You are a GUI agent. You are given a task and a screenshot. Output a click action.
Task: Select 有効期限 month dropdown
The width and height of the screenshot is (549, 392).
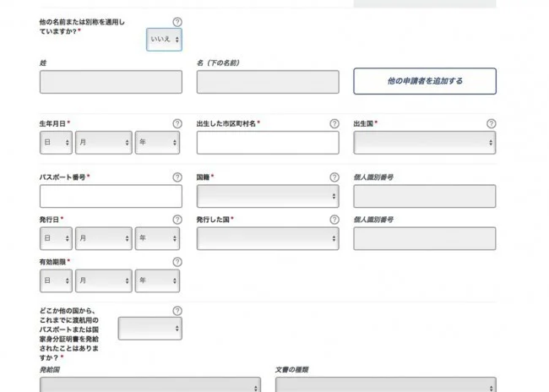click(x=104, y=281)
